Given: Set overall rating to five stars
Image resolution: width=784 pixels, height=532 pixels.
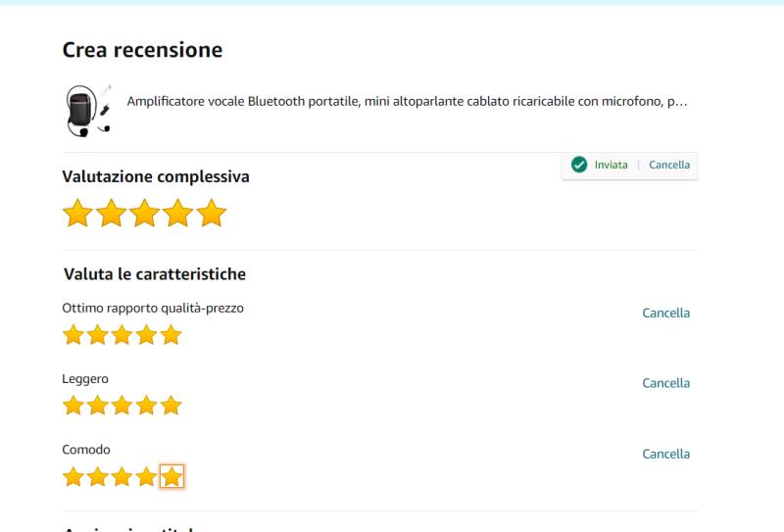Looking at the screenshot, I should pos(211,214).
